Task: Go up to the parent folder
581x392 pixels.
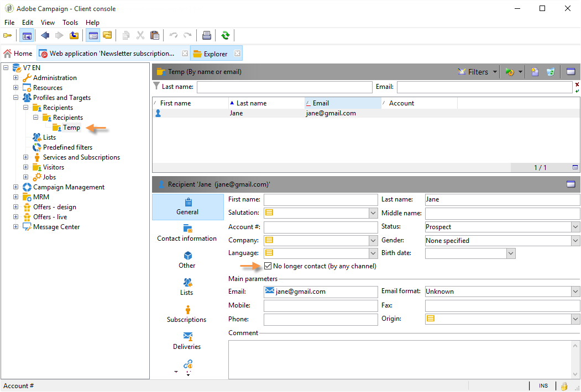Action: (74, 35)
